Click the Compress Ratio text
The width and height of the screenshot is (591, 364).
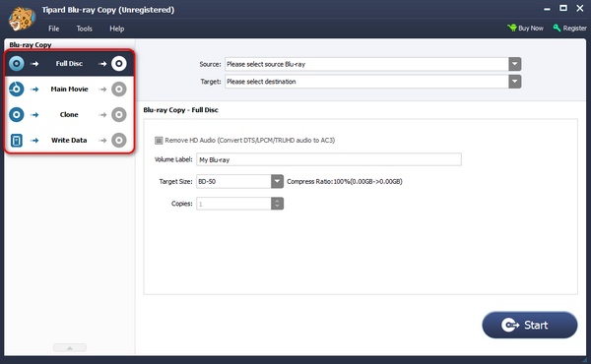pos(345,181)
